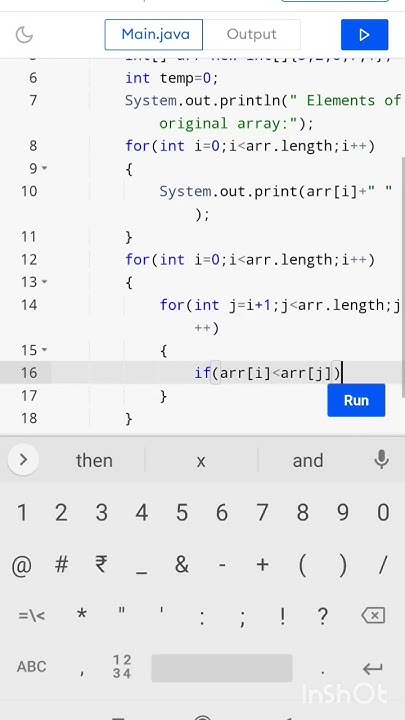The height and width of the screenshot is (720, 405).
Task: Tap the @ symbol key
Action: point(22,565)
